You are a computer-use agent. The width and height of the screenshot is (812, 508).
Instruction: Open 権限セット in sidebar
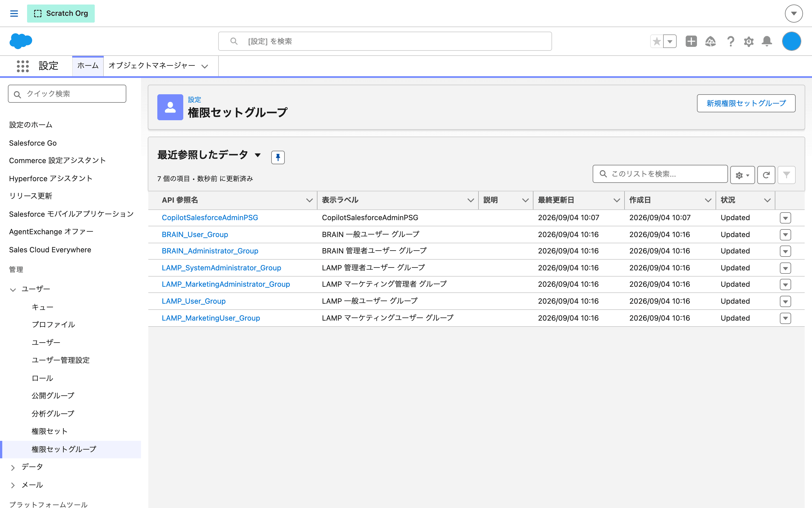point(50,431)
